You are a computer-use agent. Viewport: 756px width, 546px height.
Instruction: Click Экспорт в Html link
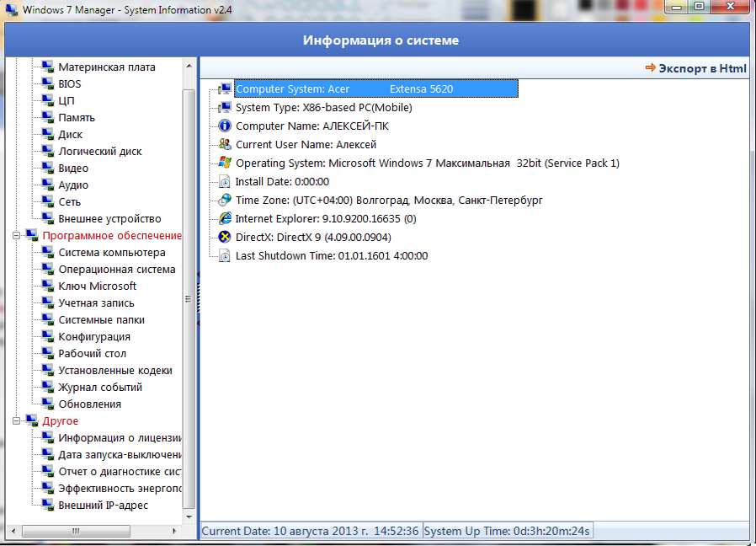[x=702, y=68]
